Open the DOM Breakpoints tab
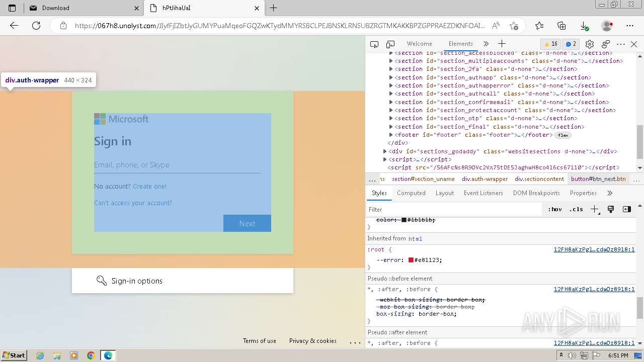Viewport: 644px width, 362px height. 536,193
